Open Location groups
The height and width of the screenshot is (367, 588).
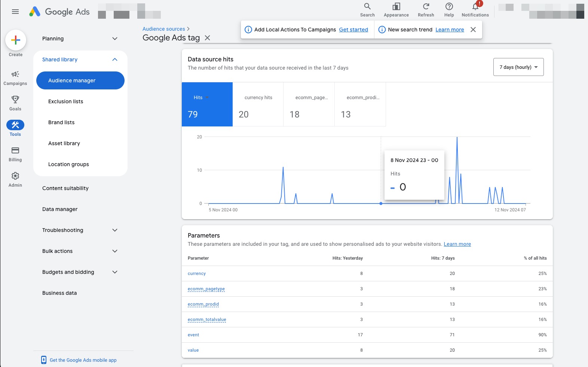click(68, 164)
